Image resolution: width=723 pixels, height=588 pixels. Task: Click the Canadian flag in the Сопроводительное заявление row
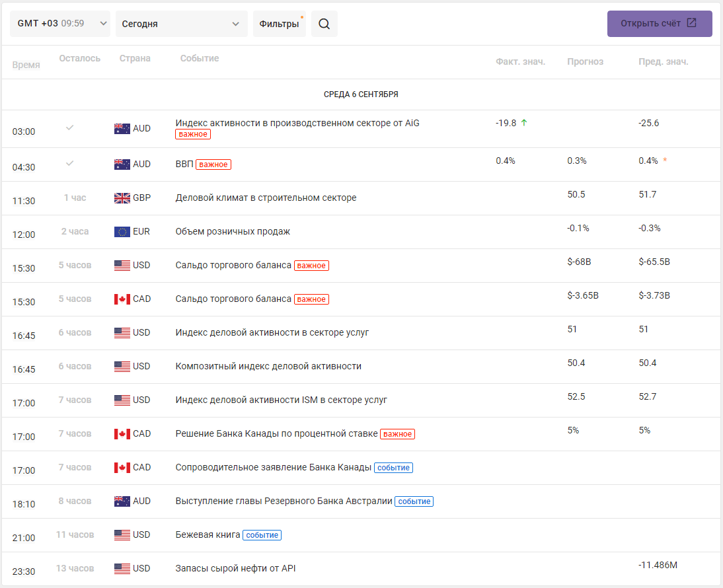click(122, 467)
